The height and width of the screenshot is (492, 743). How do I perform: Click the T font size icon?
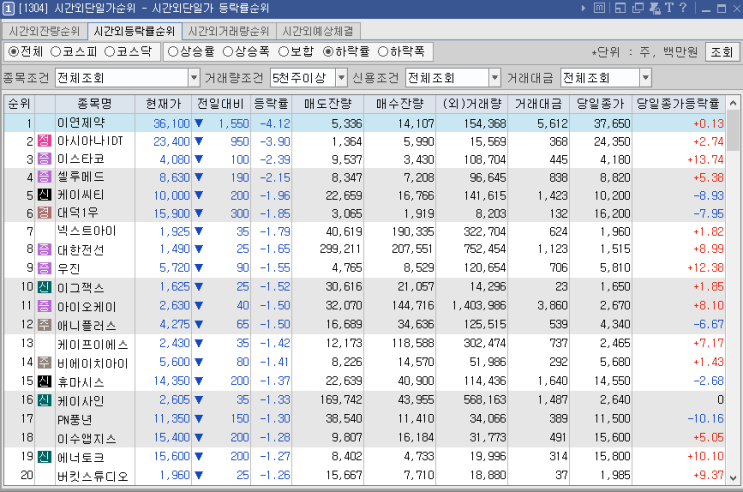pos(669,8)
